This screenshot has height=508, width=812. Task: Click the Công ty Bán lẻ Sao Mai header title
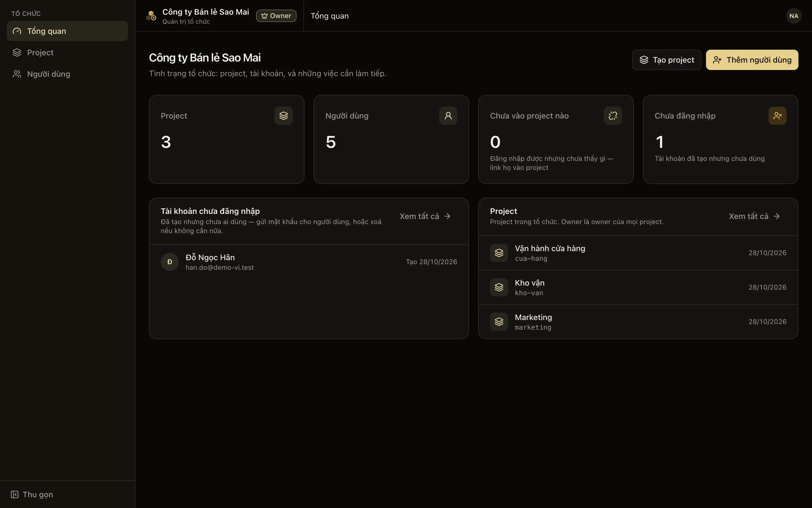(x=206, y=12)
